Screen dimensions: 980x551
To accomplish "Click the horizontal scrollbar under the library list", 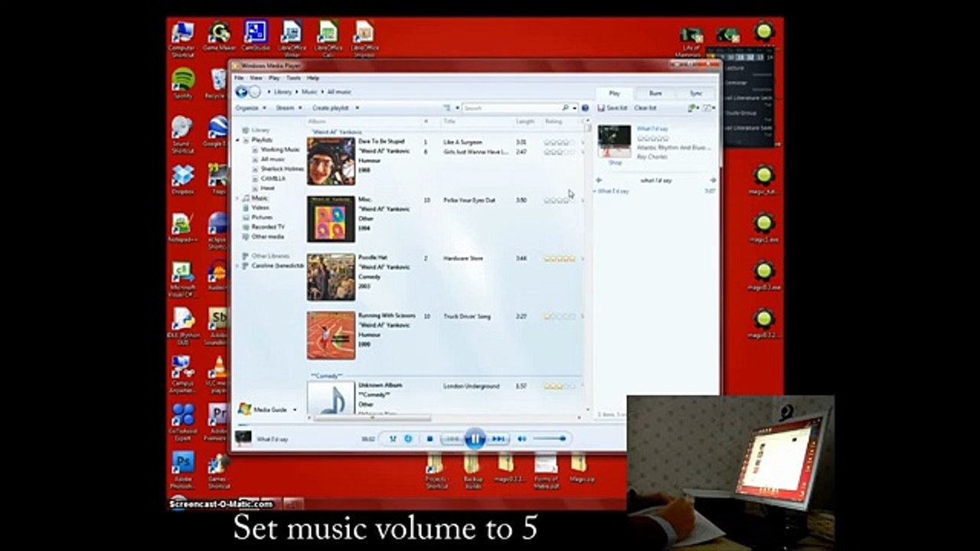I will click(371, 418).
